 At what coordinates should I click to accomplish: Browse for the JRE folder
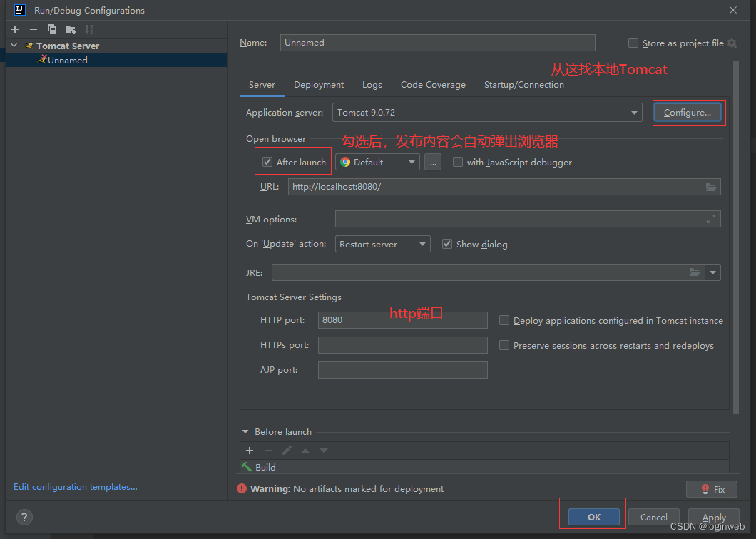(x=694, y=272)
